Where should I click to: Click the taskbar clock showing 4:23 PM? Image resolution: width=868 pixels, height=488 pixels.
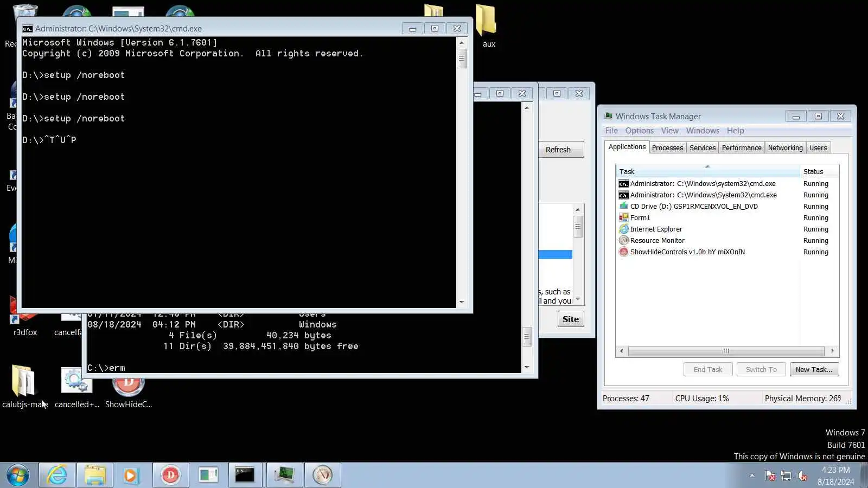(x=835, y=476)
